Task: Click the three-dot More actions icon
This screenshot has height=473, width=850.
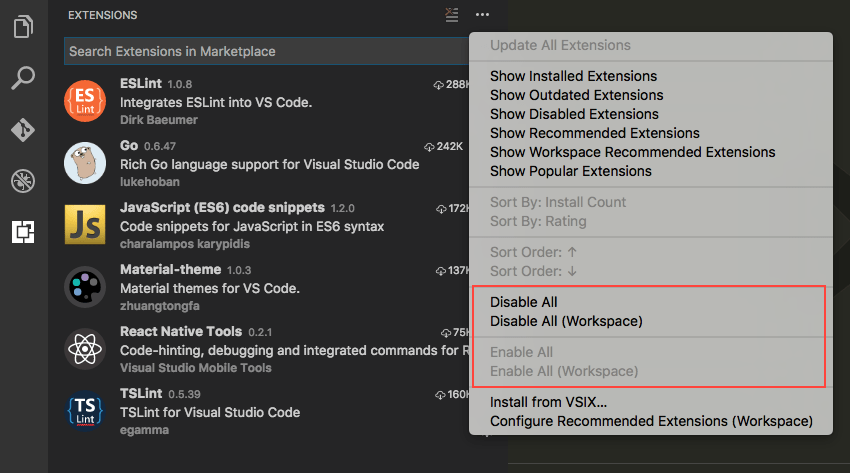Action: coord(483,15)
